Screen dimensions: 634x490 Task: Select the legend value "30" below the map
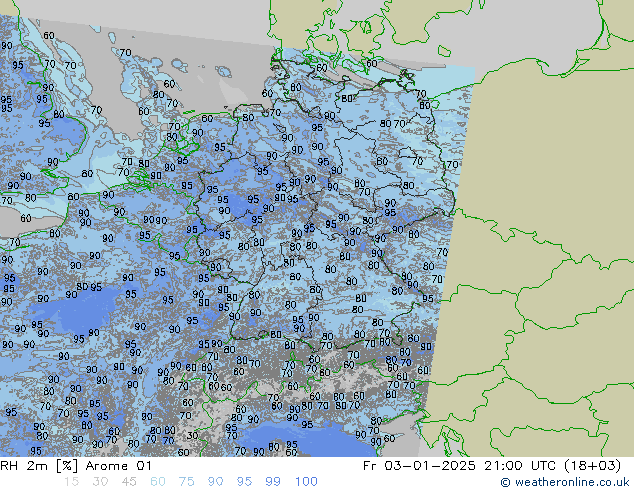point(100,482)
